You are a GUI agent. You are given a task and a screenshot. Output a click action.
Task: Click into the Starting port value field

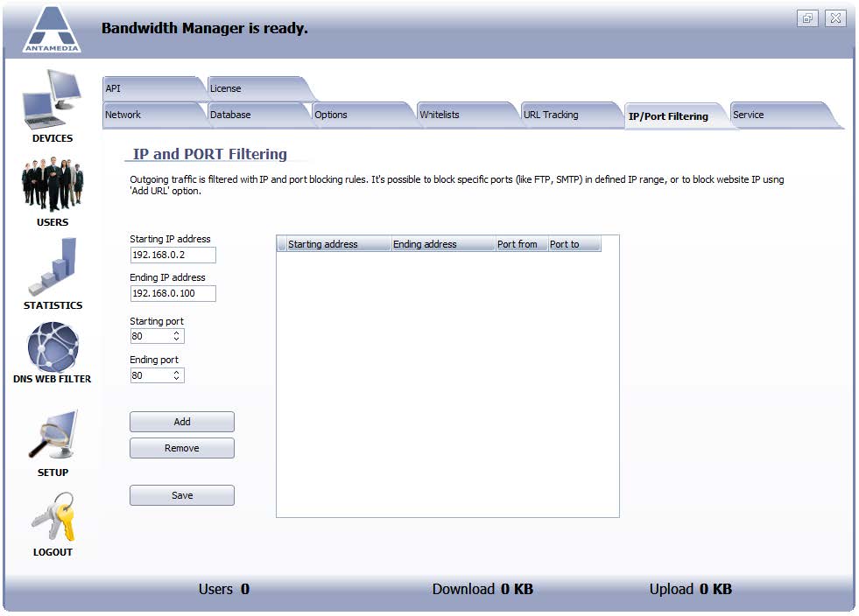150,336
